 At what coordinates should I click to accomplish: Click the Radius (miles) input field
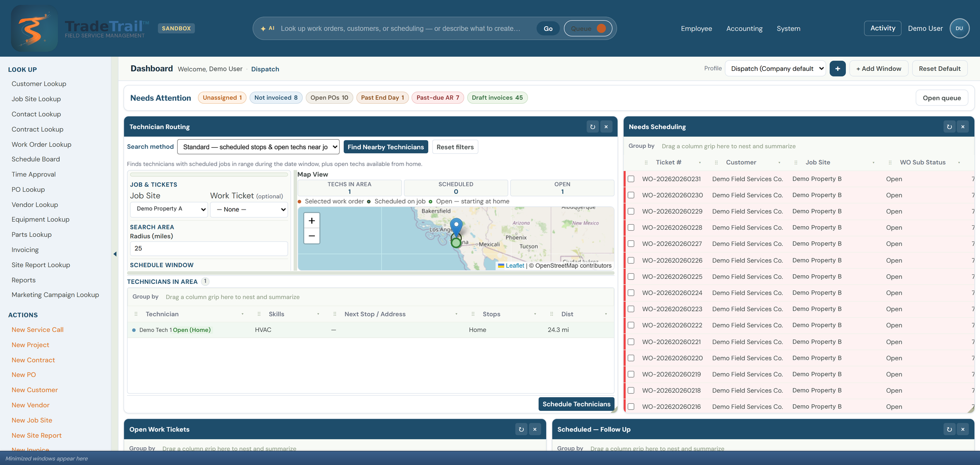(x=209, y=248)
